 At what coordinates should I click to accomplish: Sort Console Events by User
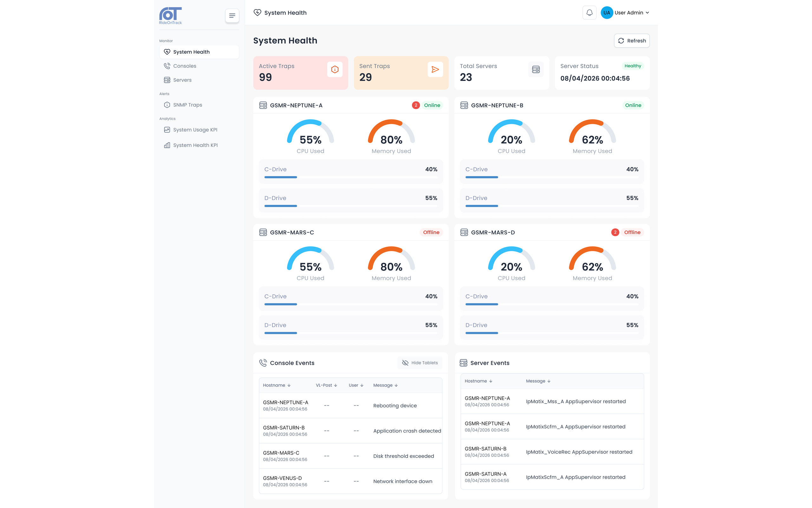(x=356, y=385)
